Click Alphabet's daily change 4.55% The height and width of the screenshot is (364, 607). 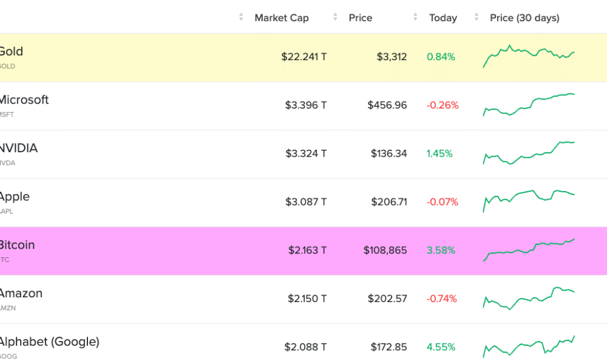(x=441, y=347)
